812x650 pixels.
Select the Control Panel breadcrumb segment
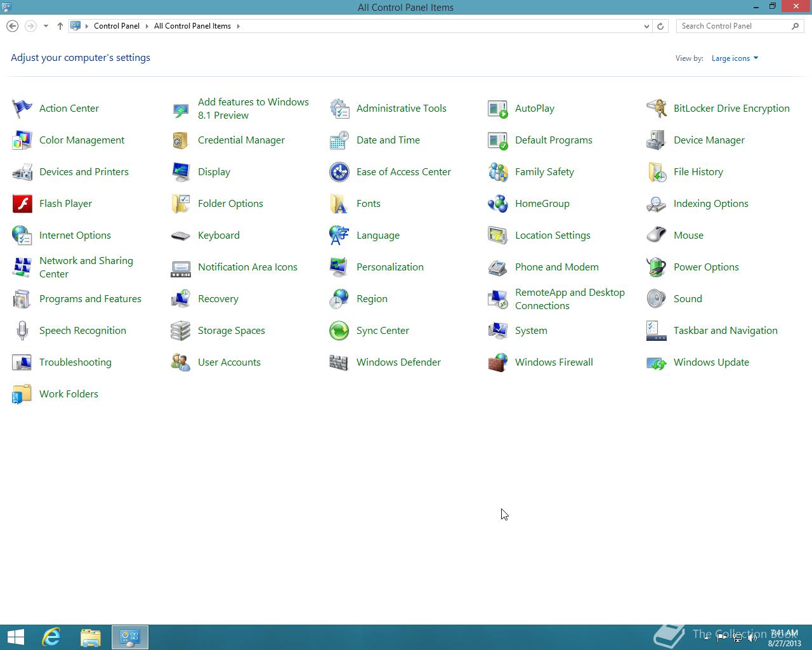(117, 26)
